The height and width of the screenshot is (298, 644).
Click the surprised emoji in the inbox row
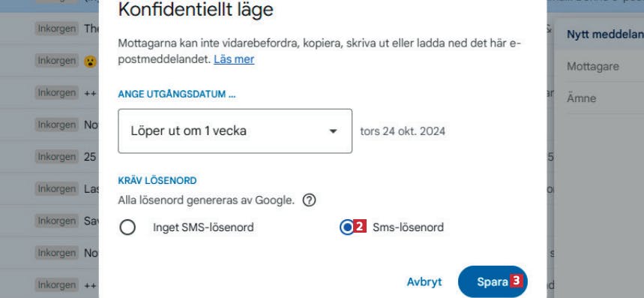point(91,62)
